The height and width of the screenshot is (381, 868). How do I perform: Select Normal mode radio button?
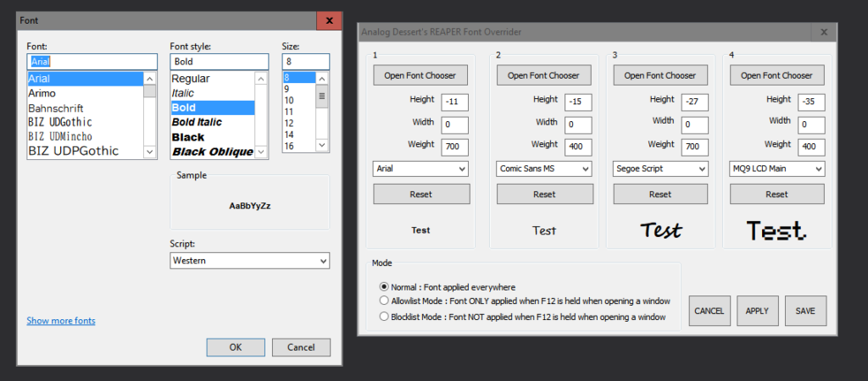pyautogui.click(x=385, y=287)
